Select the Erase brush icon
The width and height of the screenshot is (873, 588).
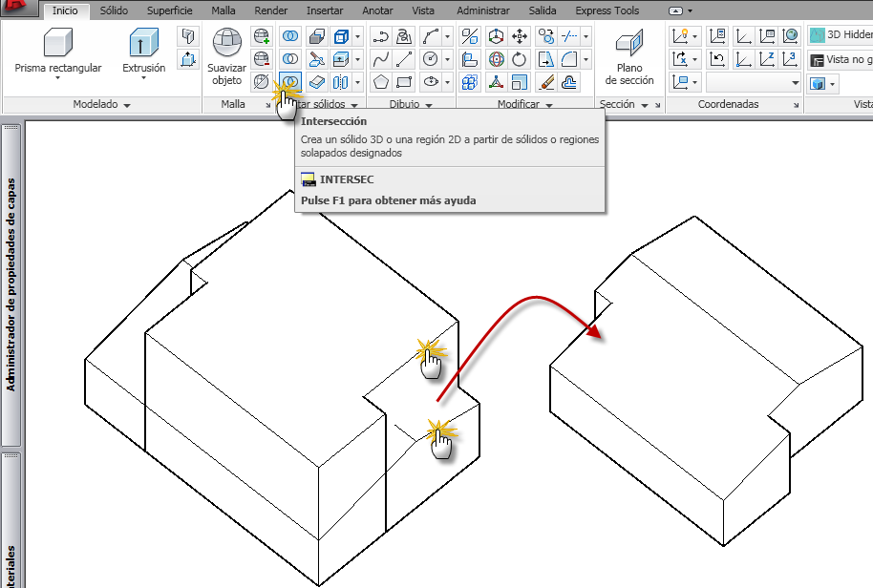(546, 82)
